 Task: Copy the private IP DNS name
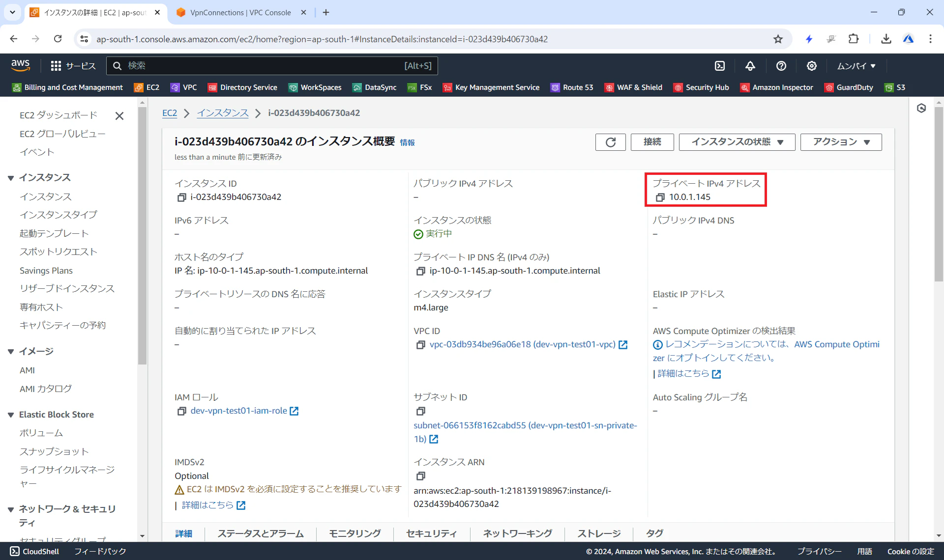pos(420,271)
